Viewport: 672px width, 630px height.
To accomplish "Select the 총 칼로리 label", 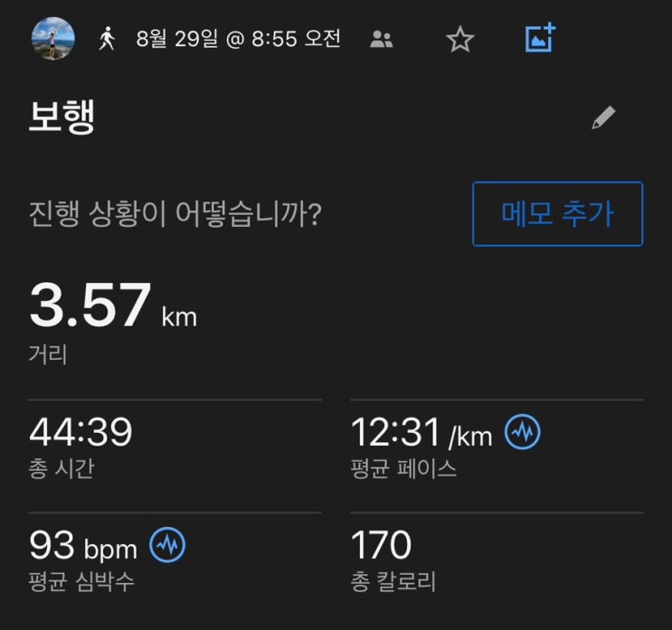I will 393,581.
